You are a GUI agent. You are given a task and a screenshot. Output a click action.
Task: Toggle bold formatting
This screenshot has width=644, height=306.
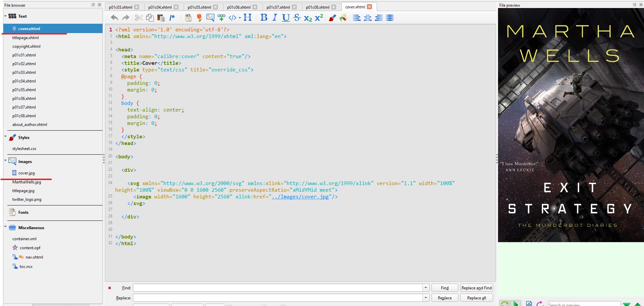pyautogui.click(x=264, y=17)
